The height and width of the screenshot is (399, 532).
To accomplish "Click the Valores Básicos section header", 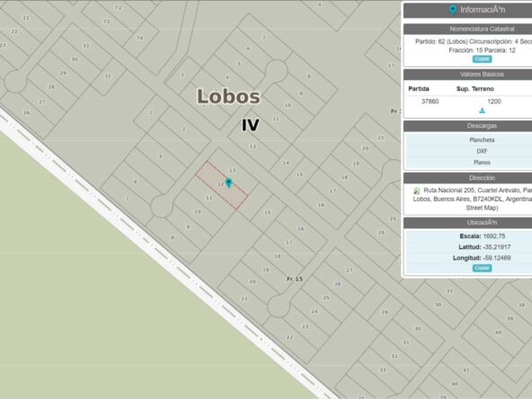I will [482, 75].
